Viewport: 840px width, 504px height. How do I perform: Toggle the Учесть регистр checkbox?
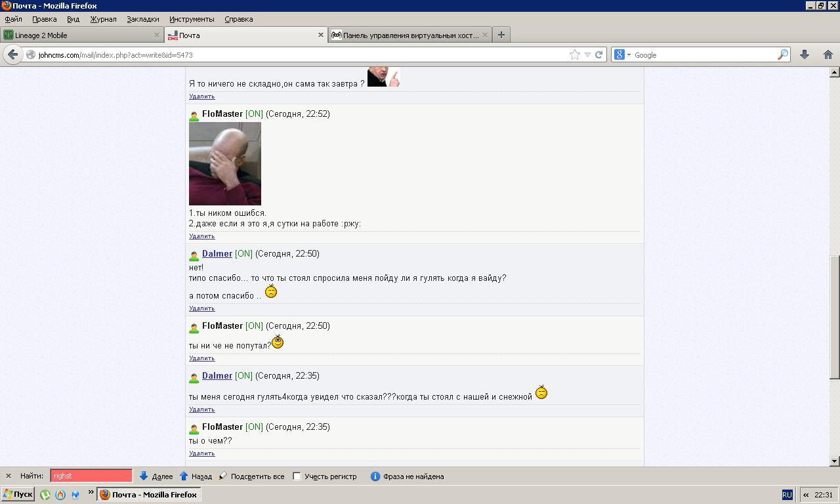click(x=297, y=476)
